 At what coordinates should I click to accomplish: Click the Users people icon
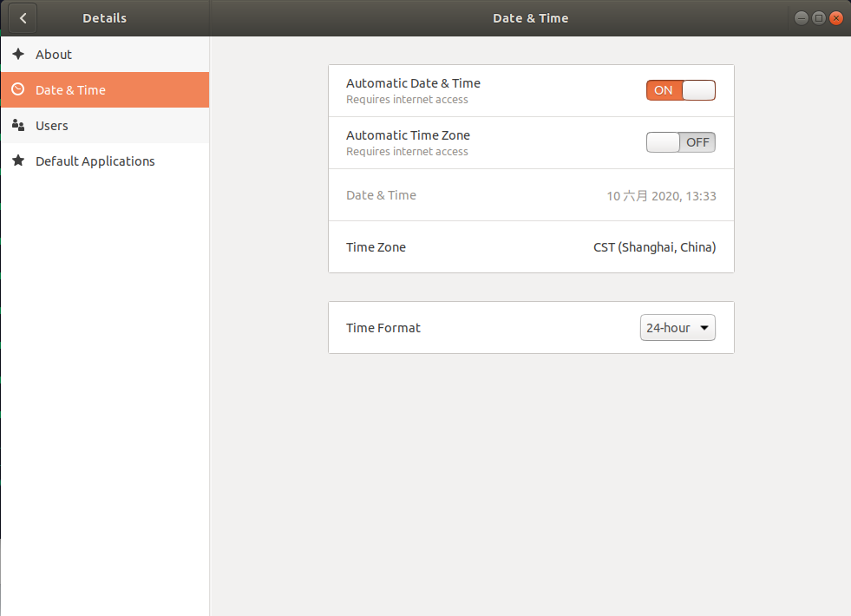pos(18,126)
